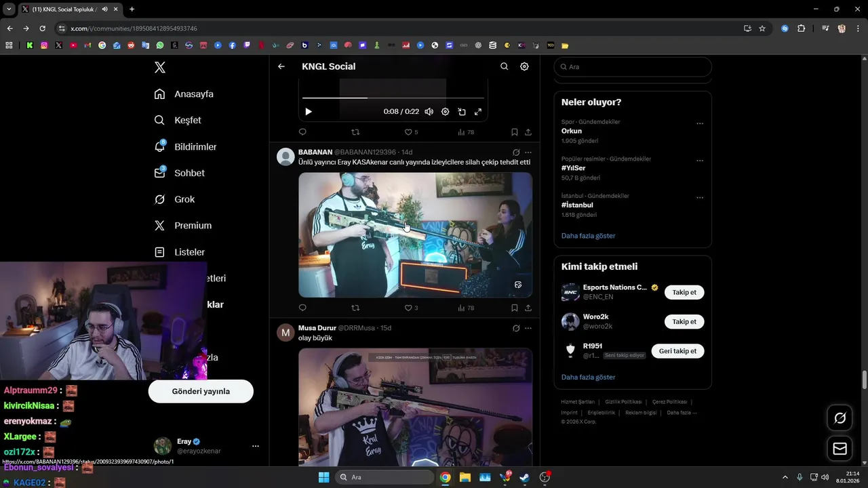Open #YılSer trending topic
The height and width of the screenshot is (488, 868).
tap(574, 168)
